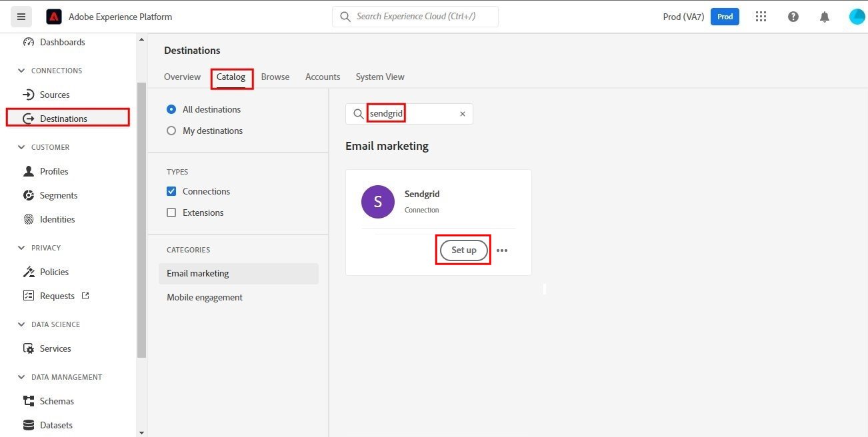Screen dimensions: 868x437
Task: Click the external link icon beside Requests
Action: (85, 295)
